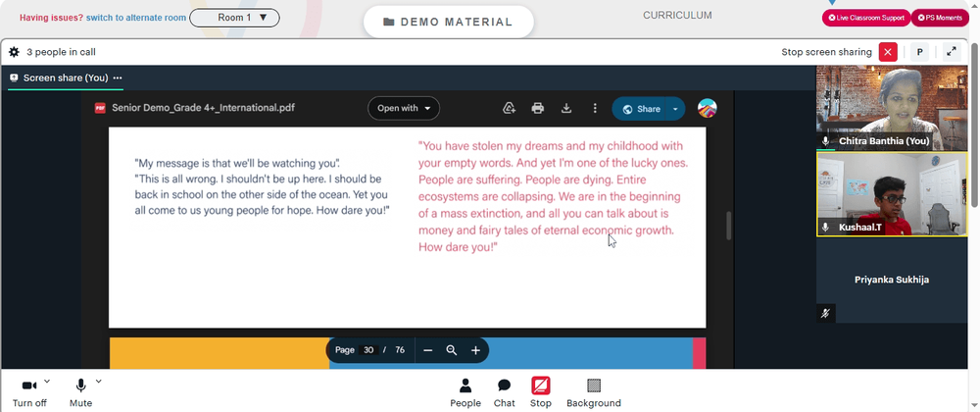Click the page right-side scrollbar

[x=975, y=125]
